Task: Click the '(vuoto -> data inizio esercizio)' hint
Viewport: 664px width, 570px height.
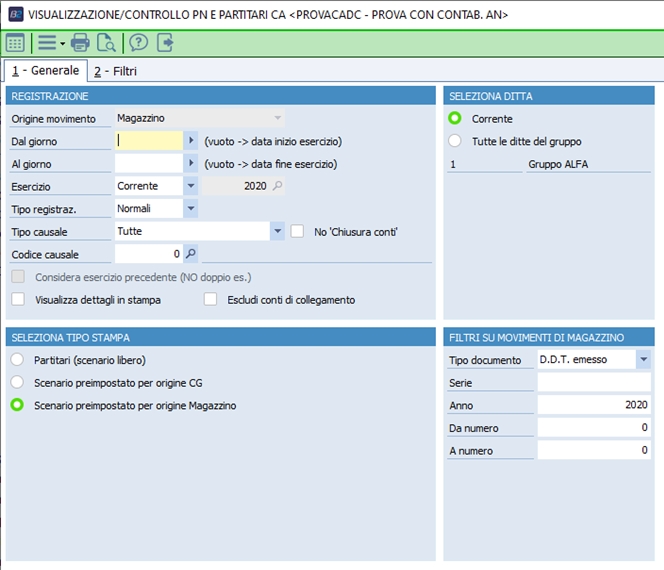Action: click(273, 141)
